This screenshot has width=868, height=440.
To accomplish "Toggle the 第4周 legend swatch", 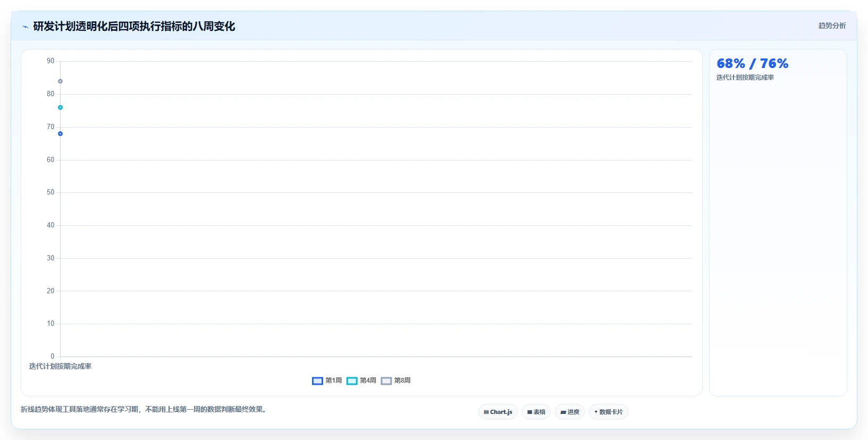I will pyautogui.click(x=352, y=381).
